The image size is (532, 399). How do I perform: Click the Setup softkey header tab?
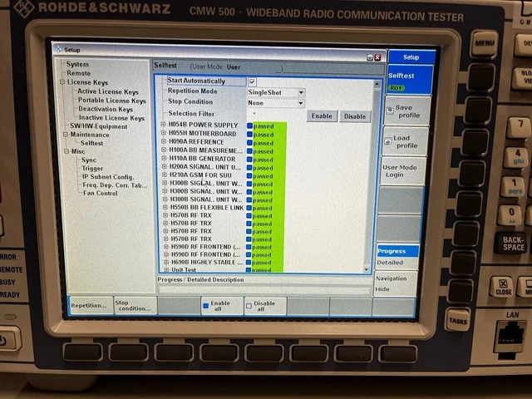click(411, 57)
